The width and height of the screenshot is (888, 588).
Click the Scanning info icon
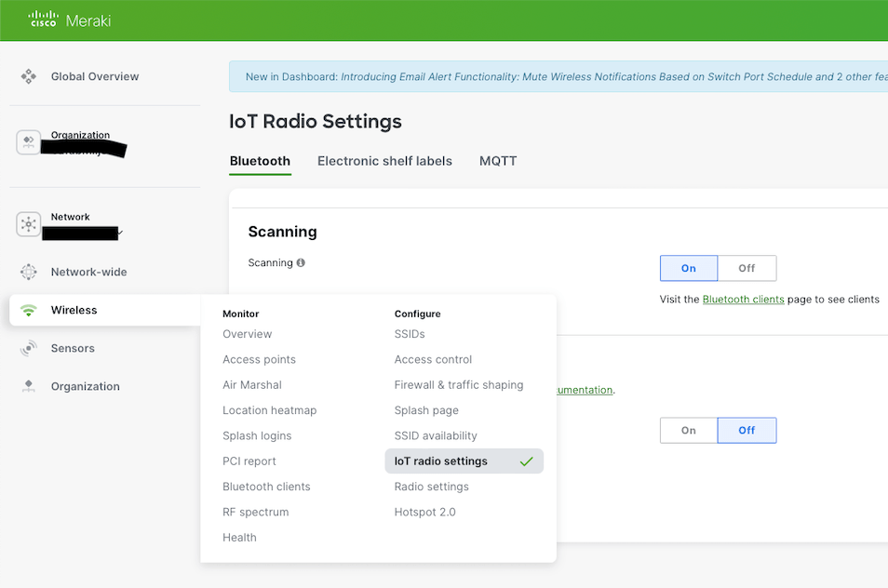coord(301,263)
